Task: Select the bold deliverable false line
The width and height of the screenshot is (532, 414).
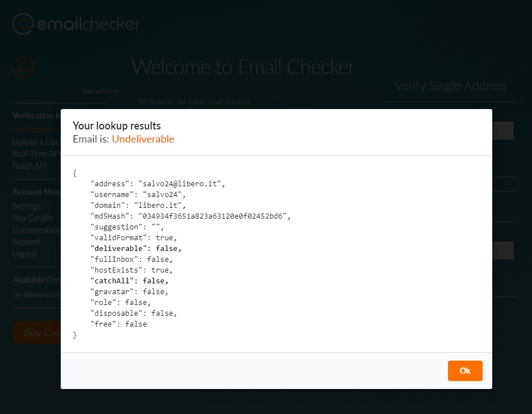Action: [136, 249]
